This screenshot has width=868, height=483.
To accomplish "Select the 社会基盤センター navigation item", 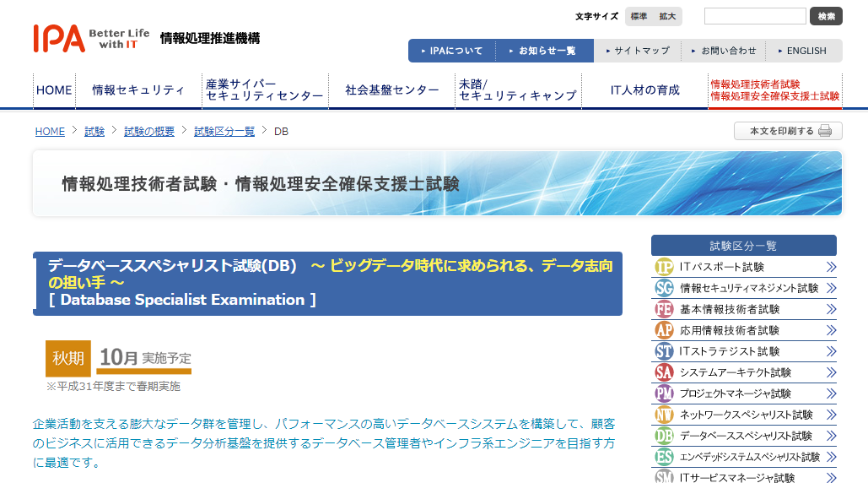I will click(x=391, y=90).
